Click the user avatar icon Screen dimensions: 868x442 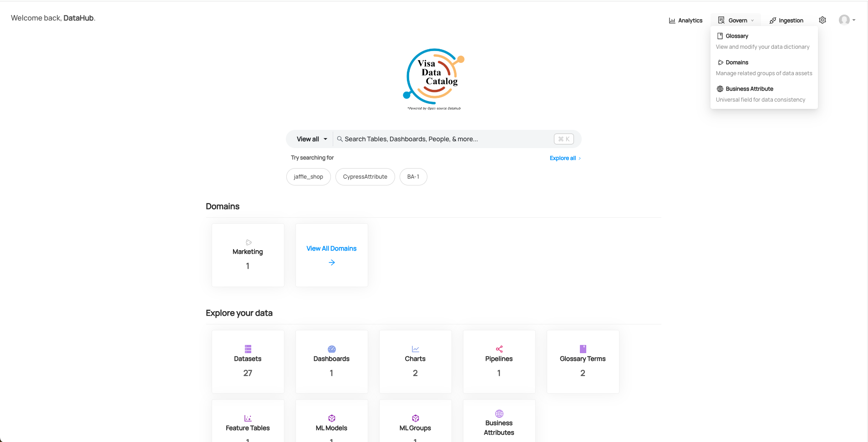point(844,20)
